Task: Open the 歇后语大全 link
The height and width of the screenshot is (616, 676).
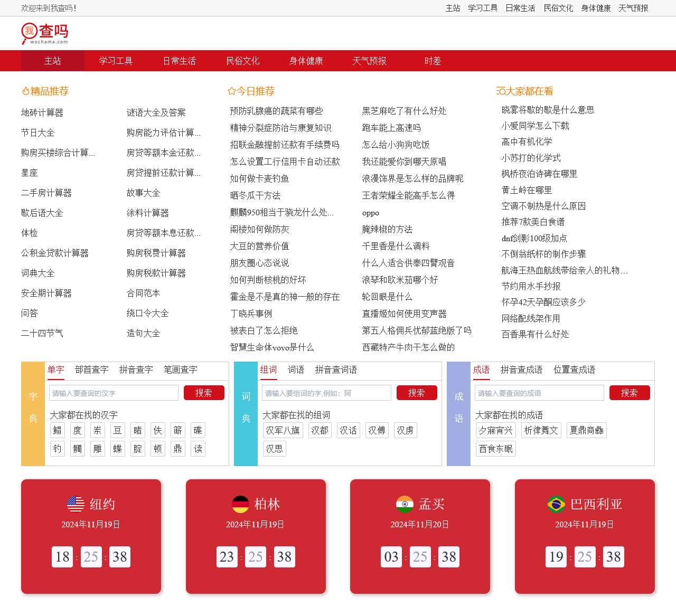Action: coord(42,213)
